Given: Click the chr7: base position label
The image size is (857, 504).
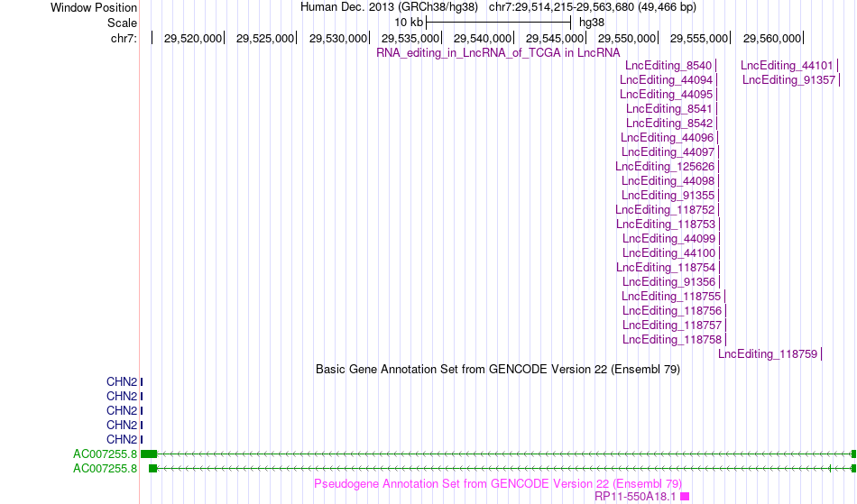Looking at the screenshot, I should point(124,38).
